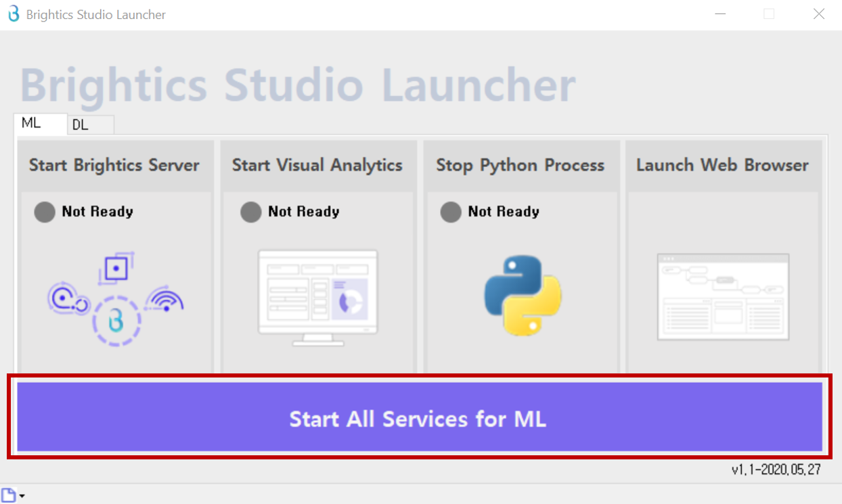Click Not Ready text under Brightics Server
The width and height of the screenshot is (842, 504).
click(x=97, y=212)
